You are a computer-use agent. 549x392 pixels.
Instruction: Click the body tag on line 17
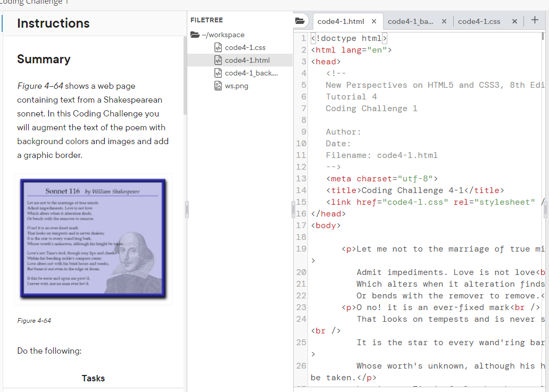coord(326,226)
